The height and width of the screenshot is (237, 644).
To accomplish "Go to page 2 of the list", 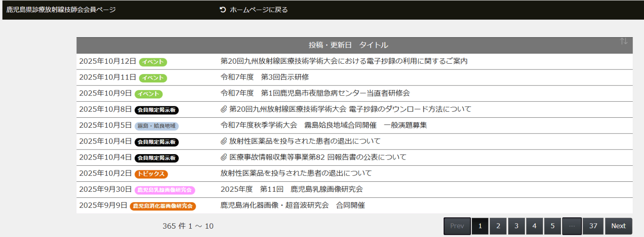I will [498, 226].
